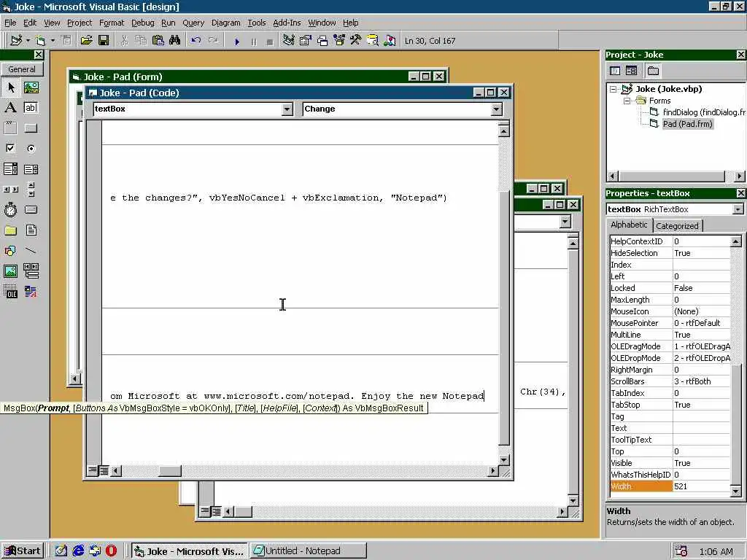Image resolution: width=747 pixels, height=560 pixels.
Task: Select the CheckBox control tool
Action: (10, 149)
